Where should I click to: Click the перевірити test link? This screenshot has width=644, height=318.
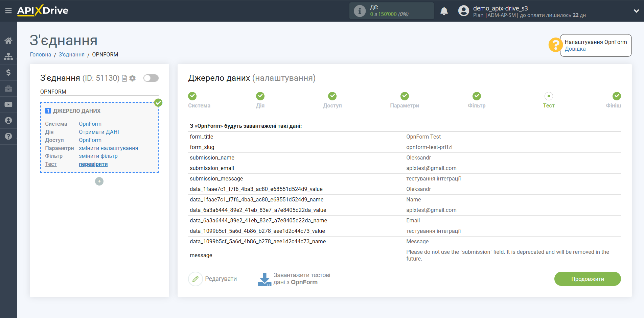tap(93, 164)
